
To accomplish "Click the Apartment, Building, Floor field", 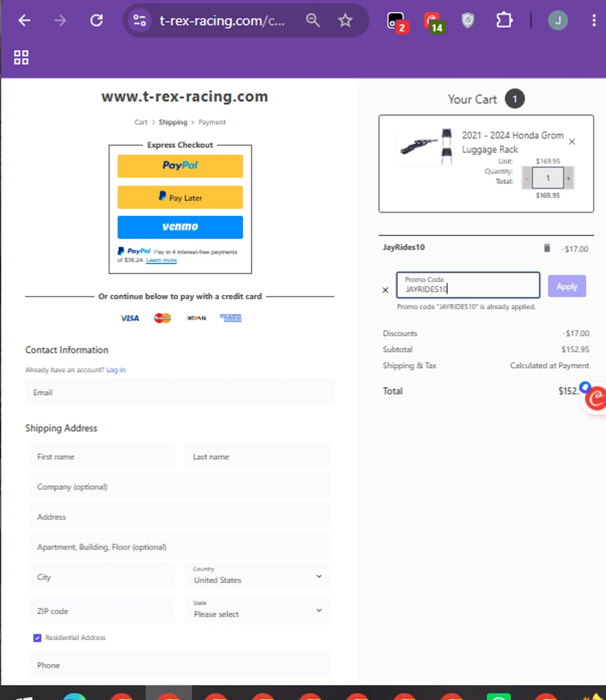I will click(180, 546).
